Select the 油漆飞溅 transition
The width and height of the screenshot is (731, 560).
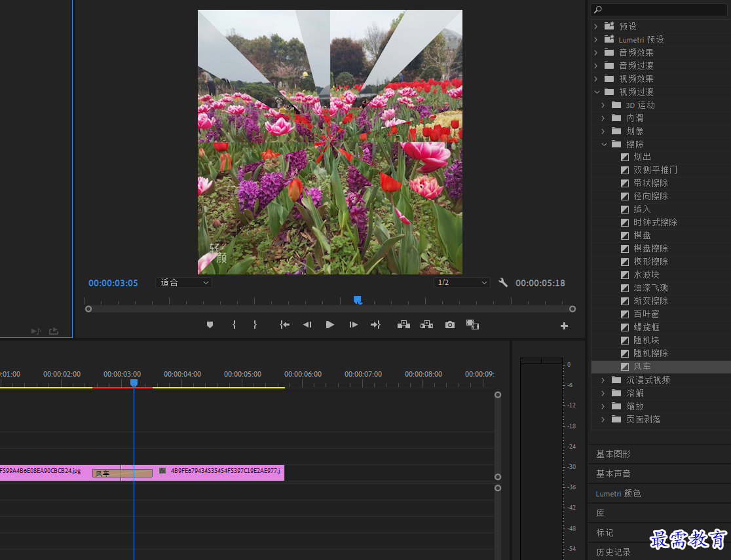[x=650, y=288]
